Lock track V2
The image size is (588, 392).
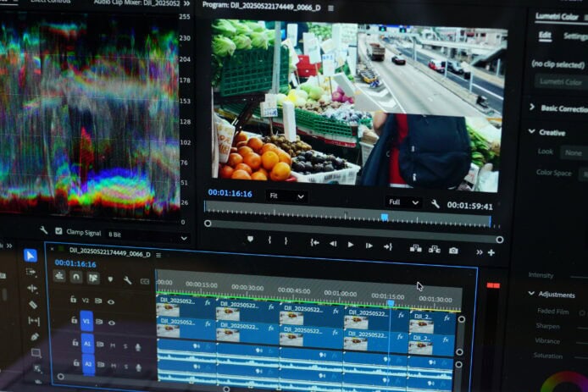click(x=73, y=299)
